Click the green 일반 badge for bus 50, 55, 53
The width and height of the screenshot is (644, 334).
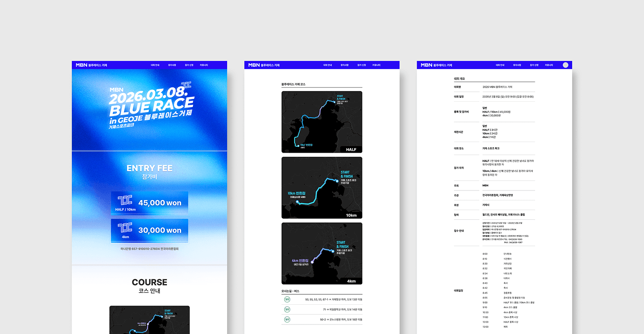point(287,299)
